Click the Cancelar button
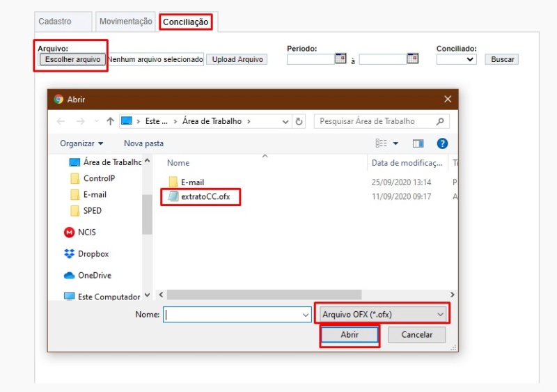 click(x=416, y=335)
